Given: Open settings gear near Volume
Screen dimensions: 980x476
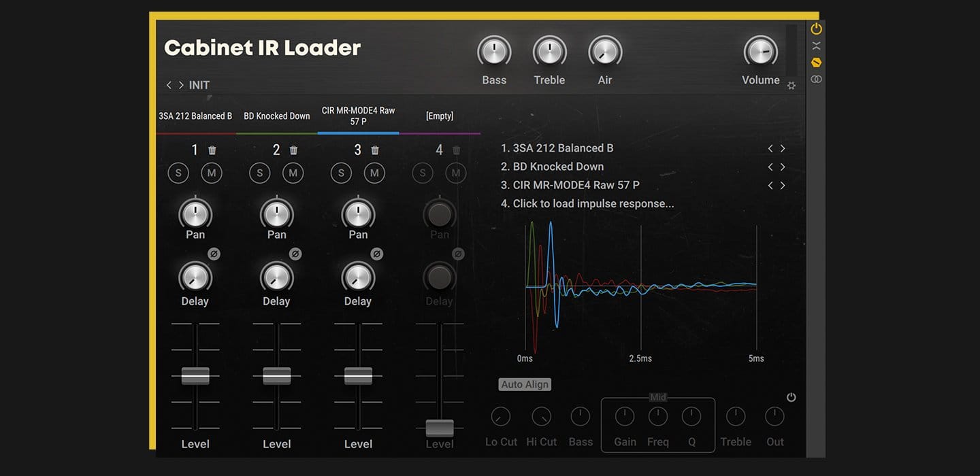Looking at the screenshot, I should (791, 86).
